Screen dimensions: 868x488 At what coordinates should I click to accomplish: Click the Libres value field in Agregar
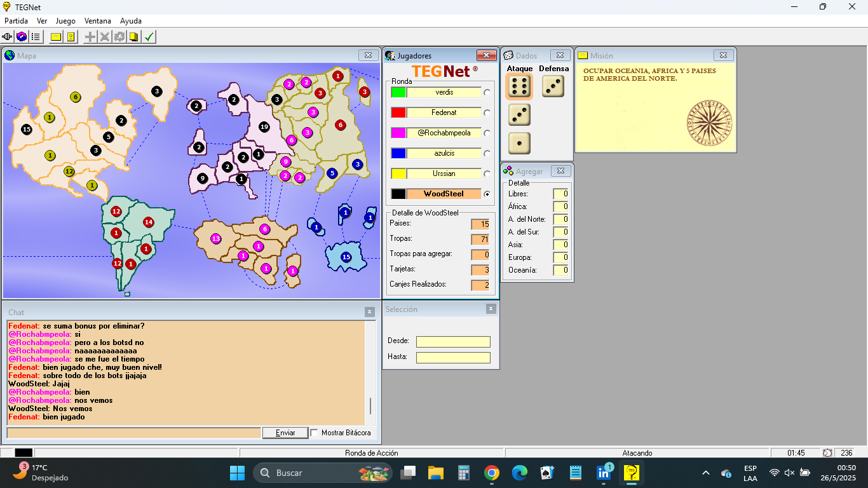pyautogui.click(x=560, y=194)
